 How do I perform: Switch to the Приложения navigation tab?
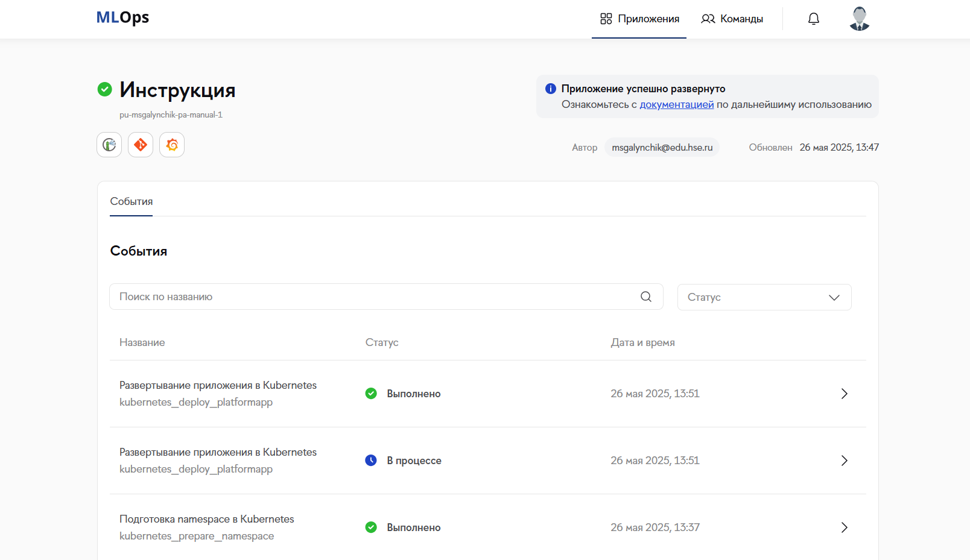click(x=639, y=19)
